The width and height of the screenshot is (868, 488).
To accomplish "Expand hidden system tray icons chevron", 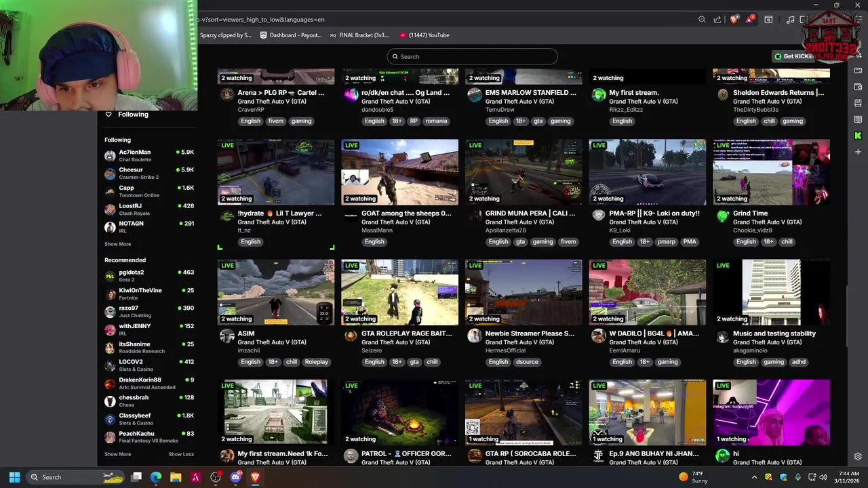I will click(x=754, y=477).
